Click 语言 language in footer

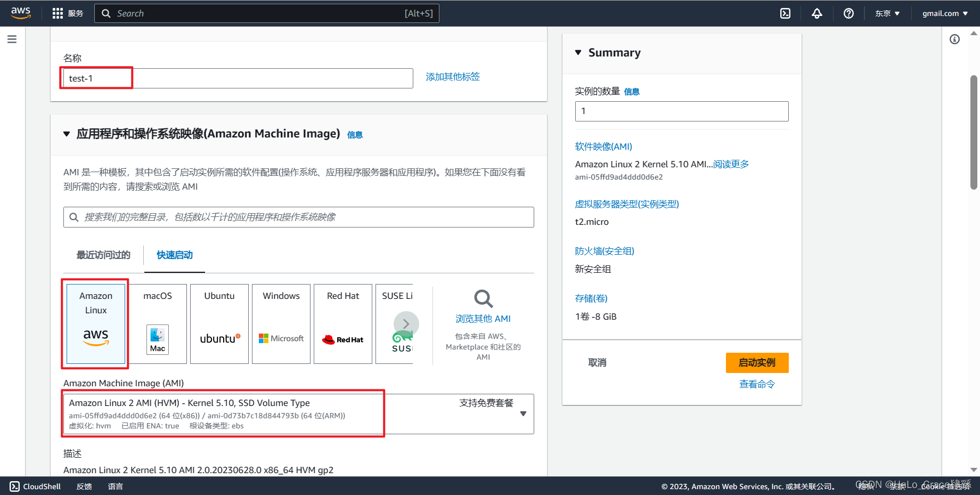point(116,486)
